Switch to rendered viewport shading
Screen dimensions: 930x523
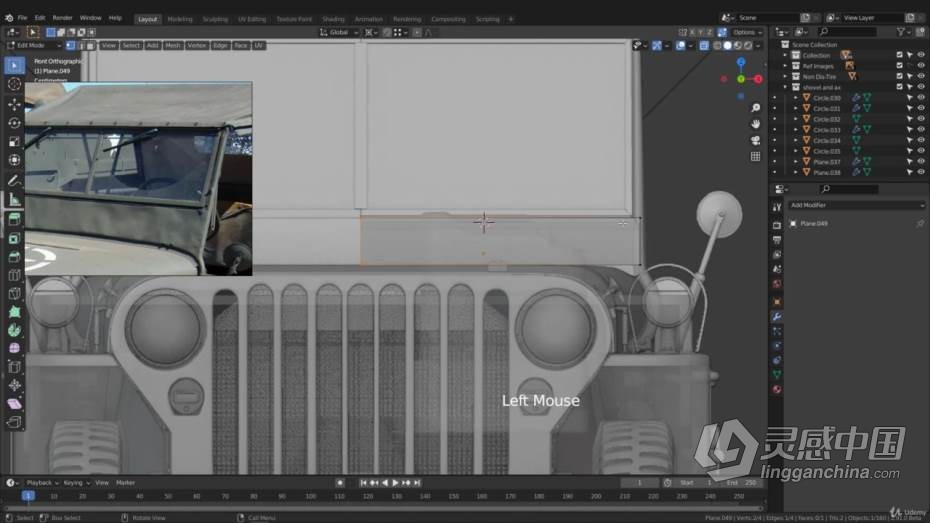(748, 46)
